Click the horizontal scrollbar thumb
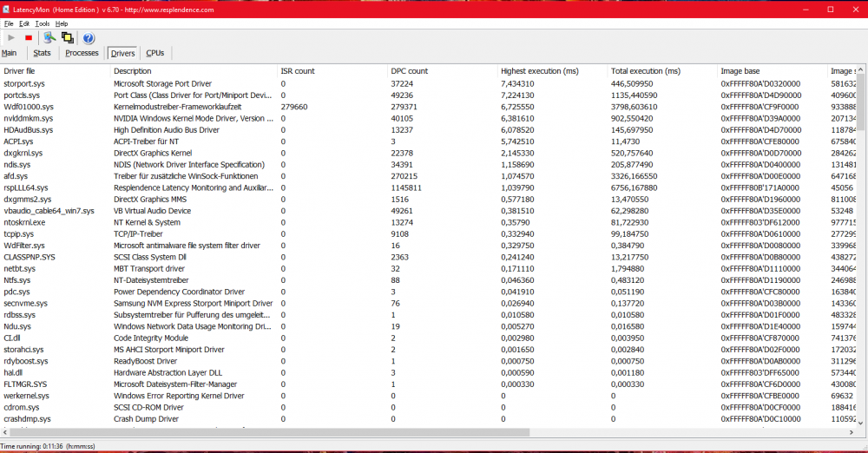The width and height of the screenshot is (868, 453). (270, 432)
